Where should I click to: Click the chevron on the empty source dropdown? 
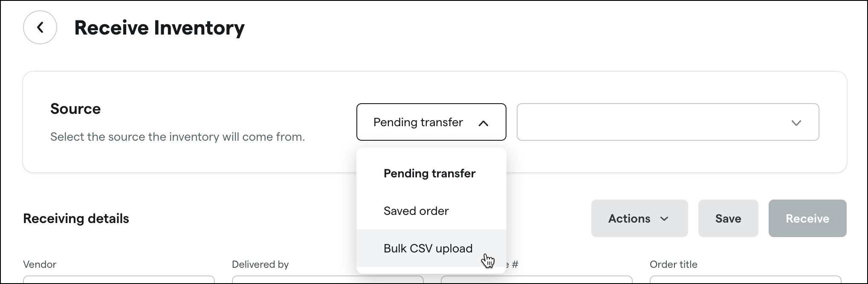point(796,124)
